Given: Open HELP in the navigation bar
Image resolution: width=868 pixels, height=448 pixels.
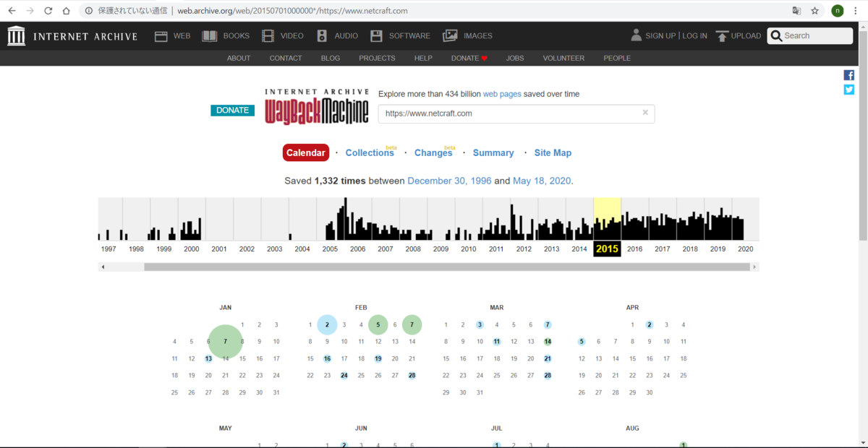Looking at the screenshot, I should coord(423,58).
